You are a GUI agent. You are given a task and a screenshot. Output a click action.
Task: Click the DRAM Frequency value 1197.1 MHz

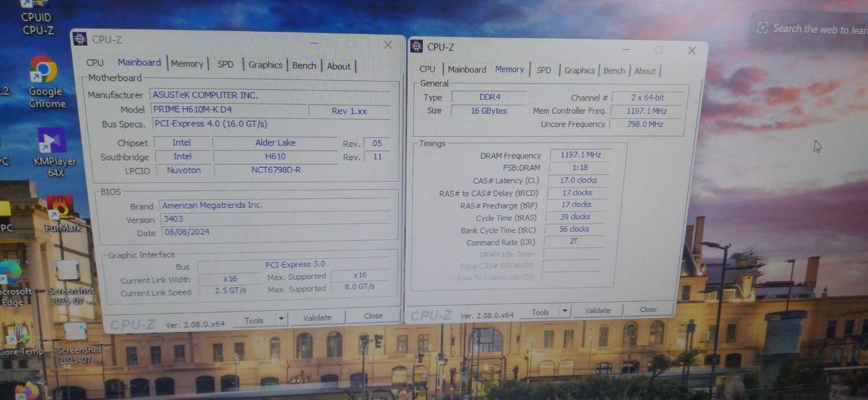click(580, 155)
